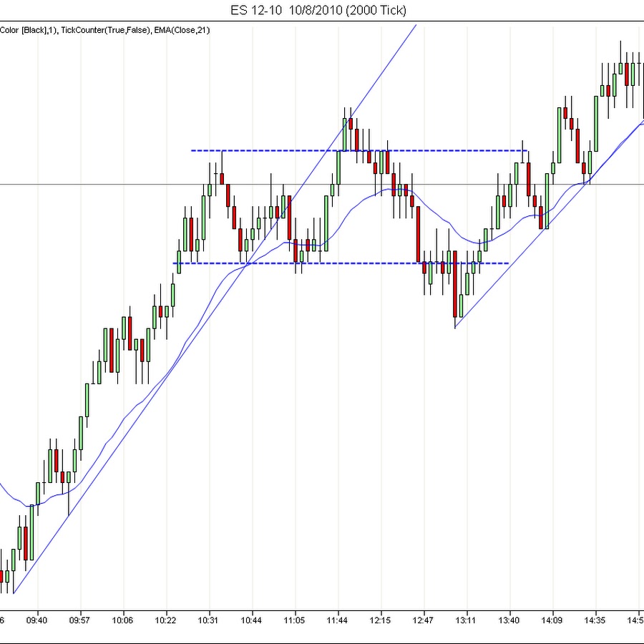Click the 10:44 time axis label
This screenshot has height=644, width=644.
click(x=252, y=620)
